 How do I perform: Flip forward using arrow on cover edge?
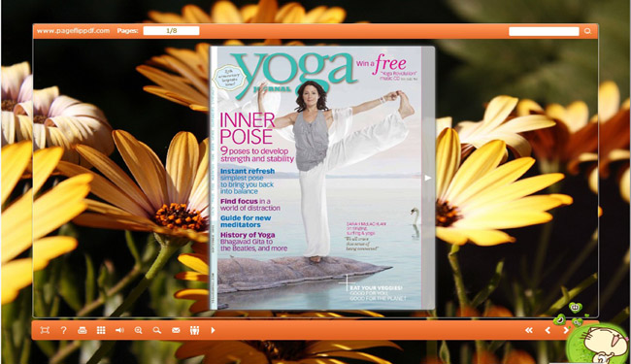[428, 178]
